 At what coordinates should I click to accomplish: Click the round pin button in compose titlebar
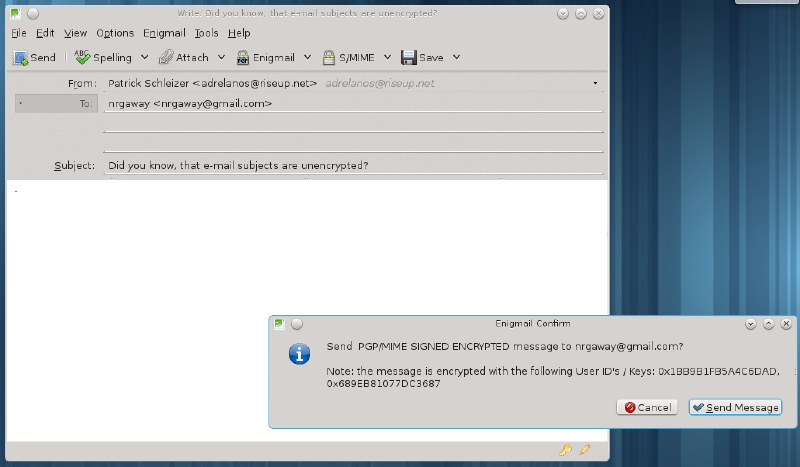point(33,14)
